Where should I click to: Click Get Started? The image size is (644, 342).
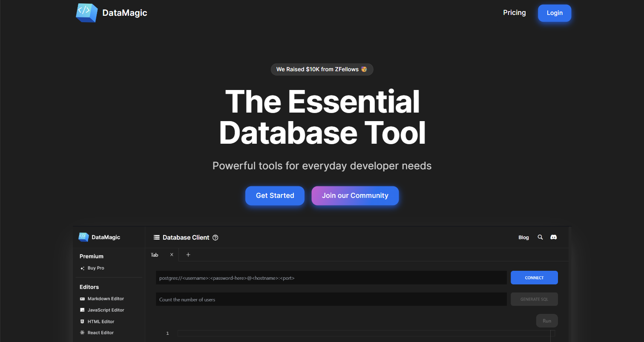point(275,195)
